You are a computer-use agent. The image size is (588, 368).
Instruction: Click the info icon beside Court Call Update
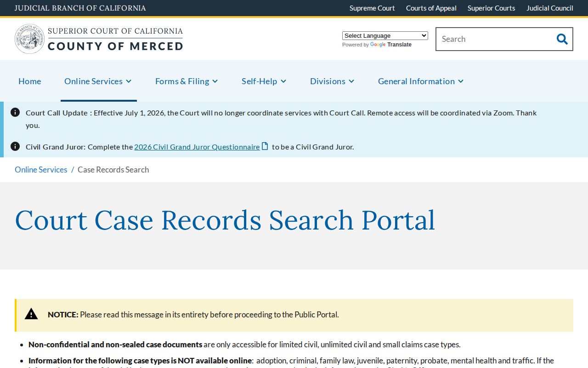[15, 112]
